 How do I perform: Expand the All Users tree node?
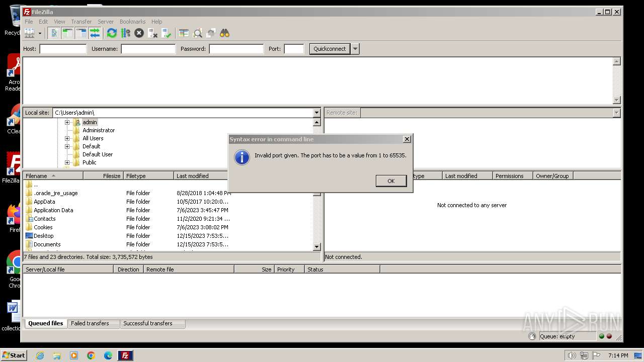(x=67, y=138)
